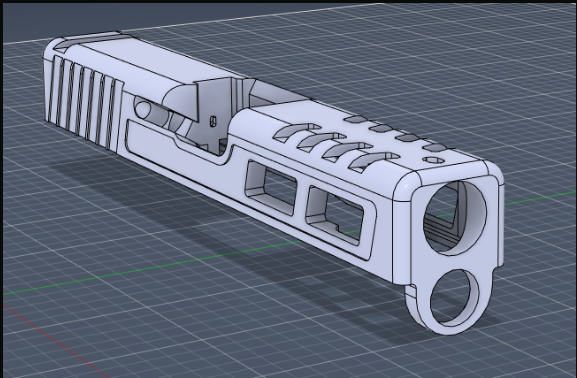Select the large upper circular bore on front face
This screenshot has height=378, width=577.
456,217
